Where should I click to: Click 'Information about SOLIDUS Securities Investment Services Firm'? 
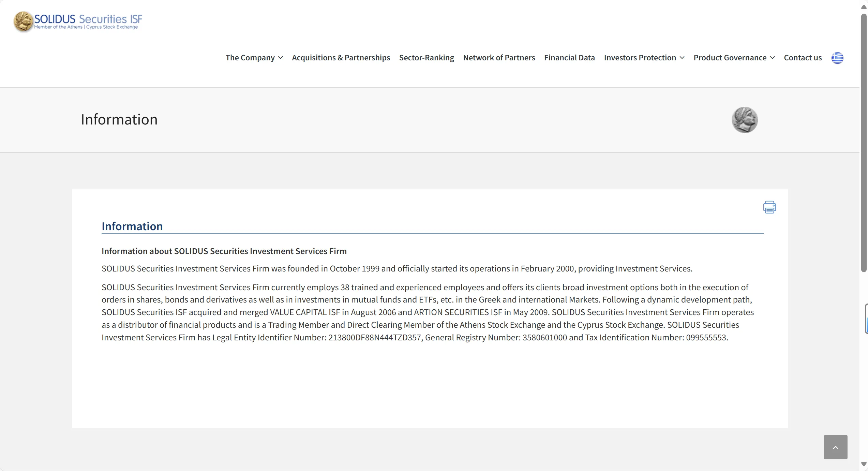pyautogui.click(x=224, y=251)
